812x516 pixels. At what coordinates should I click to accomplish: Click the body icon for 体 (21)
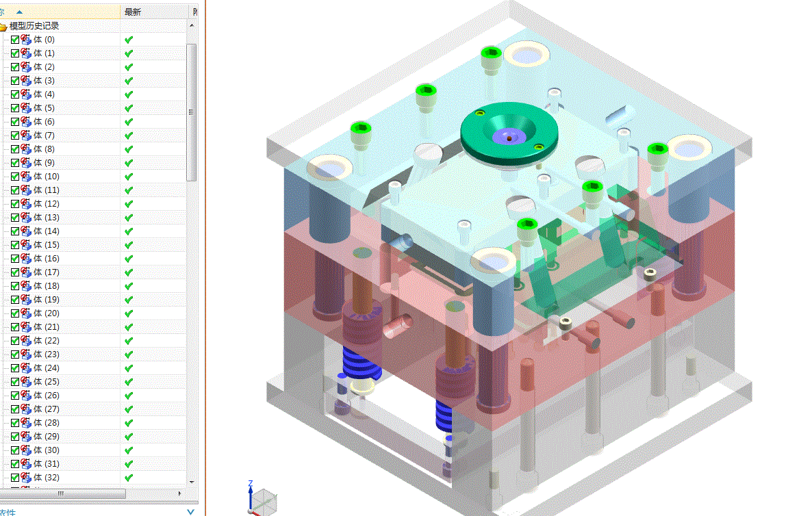26,327
